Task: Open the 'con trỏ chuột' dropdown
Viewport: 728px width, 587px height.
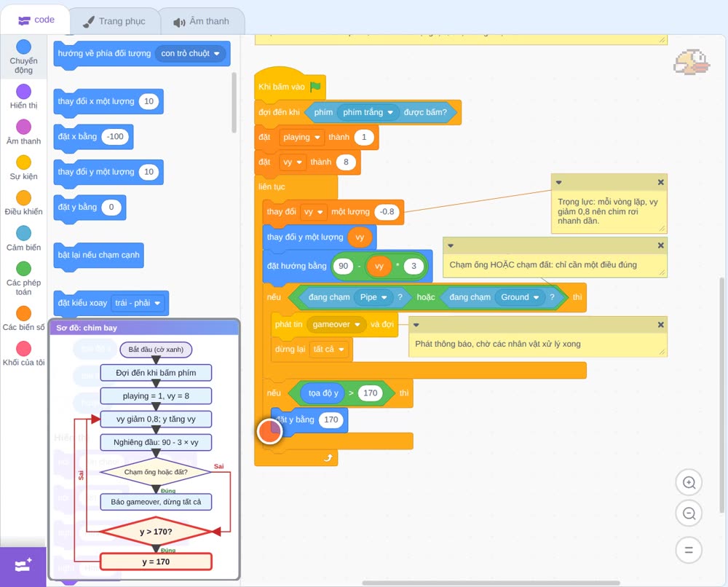Action: pyautogui.click(x=190, y=53)
